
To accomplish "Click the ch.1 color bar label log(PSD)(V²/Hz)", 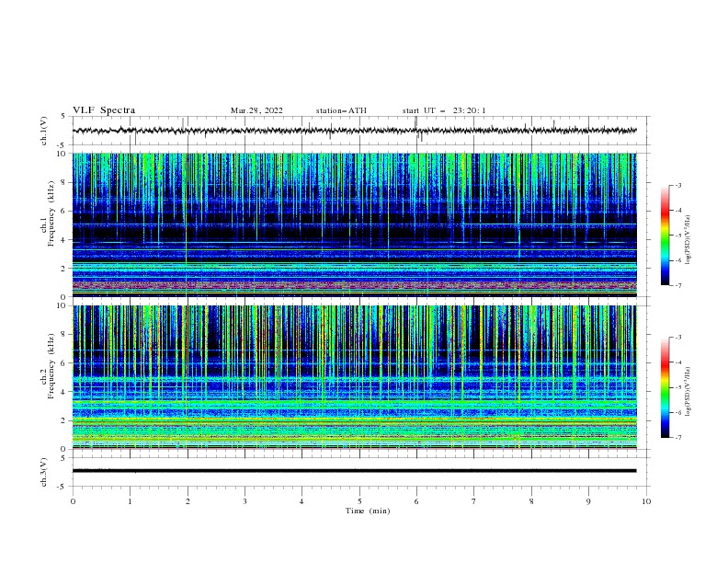I will pyautogui.click(x=688, y=240).
